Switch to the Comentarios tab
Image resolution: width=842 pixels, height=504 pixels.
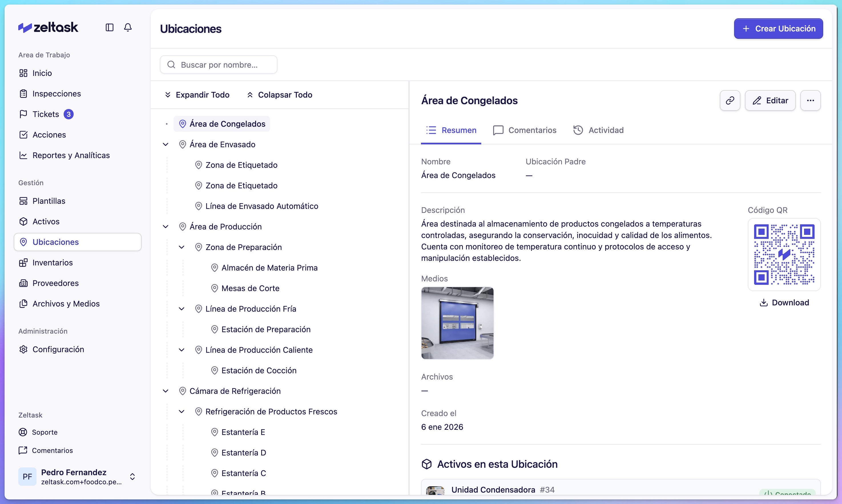[x=525, y=130]
